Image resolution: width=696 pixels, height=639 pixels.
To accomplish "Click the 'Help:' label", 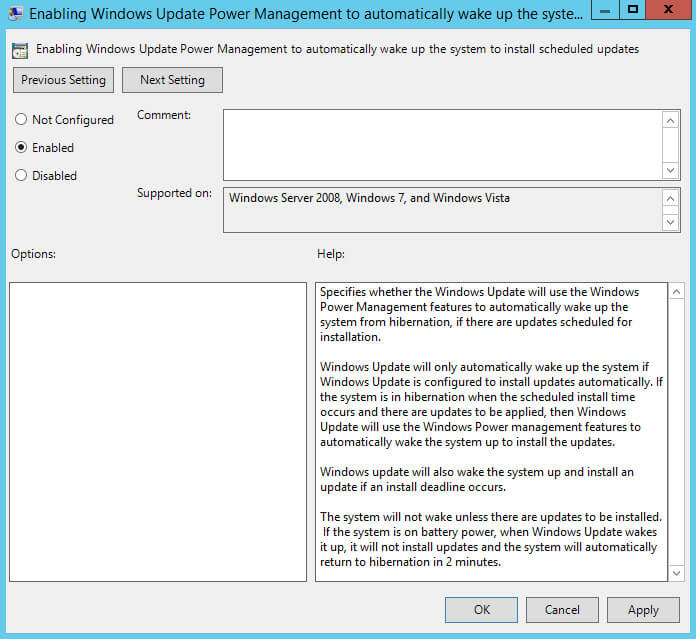I will pos(331,254).
